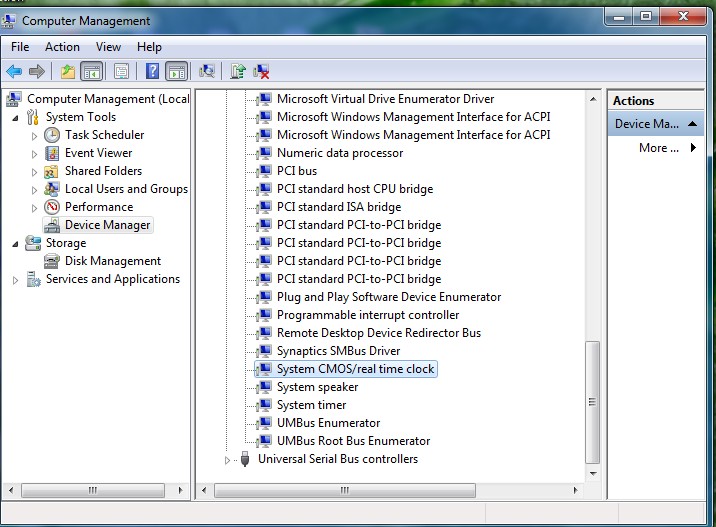Click device list horizontal scrollbar right arrow
Screen dimensions: 716x527
click(x=575, y=490)
